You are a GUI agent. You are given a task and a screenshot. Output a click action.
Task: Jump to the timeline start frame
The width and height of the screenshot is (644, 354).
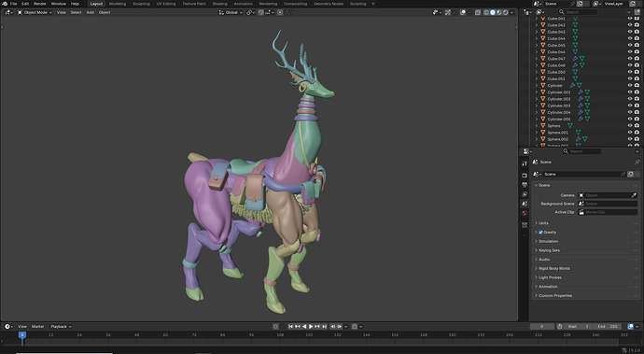pyautogui.click(x=291, y=327)
